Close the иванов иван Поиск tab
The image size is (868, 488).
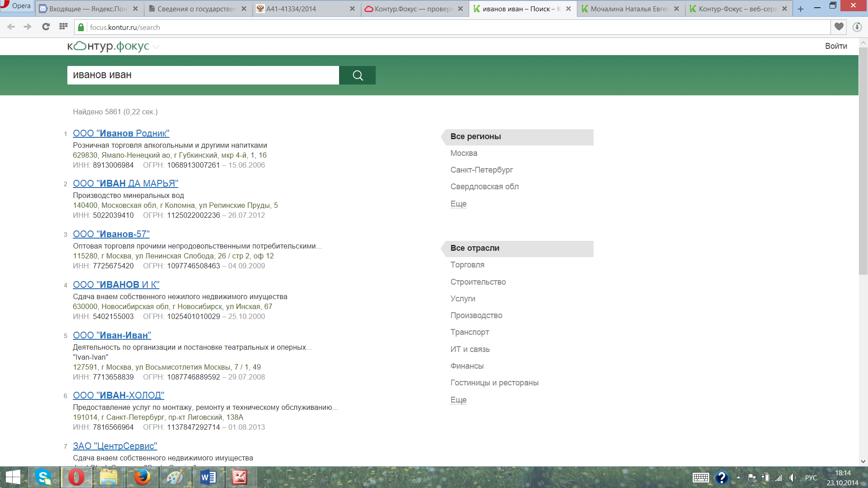tap(568, 9)
